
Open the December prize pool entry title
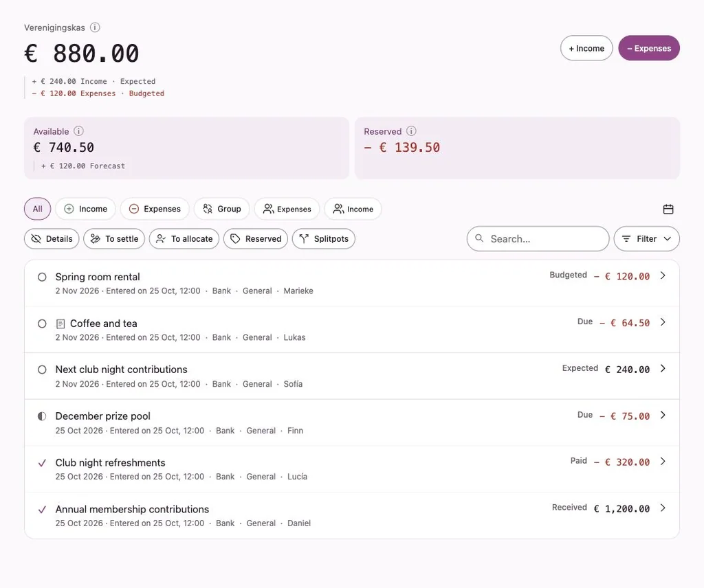tap(103, 416)
